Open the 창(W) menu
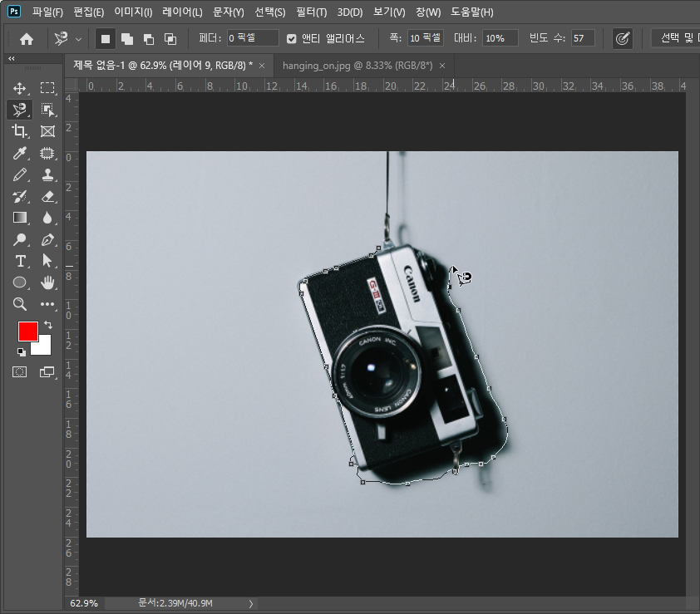700x614 pixels. (427, 12)
